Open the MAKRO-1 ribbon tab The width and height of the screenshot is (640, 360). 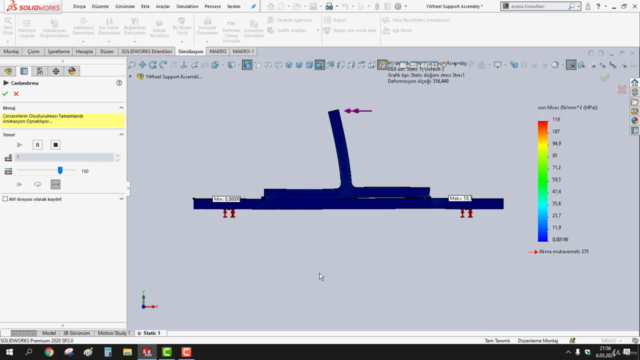click(x=243, y=51)
